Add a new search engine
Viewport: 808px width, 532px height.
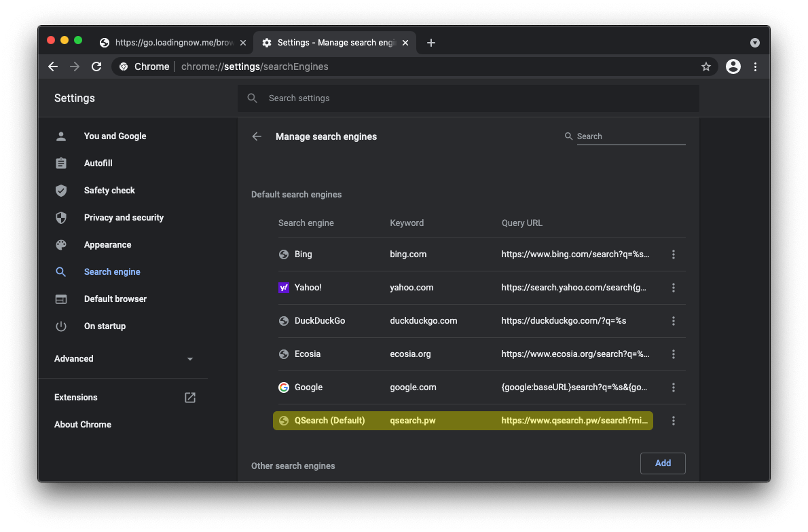tap(663, 463)
